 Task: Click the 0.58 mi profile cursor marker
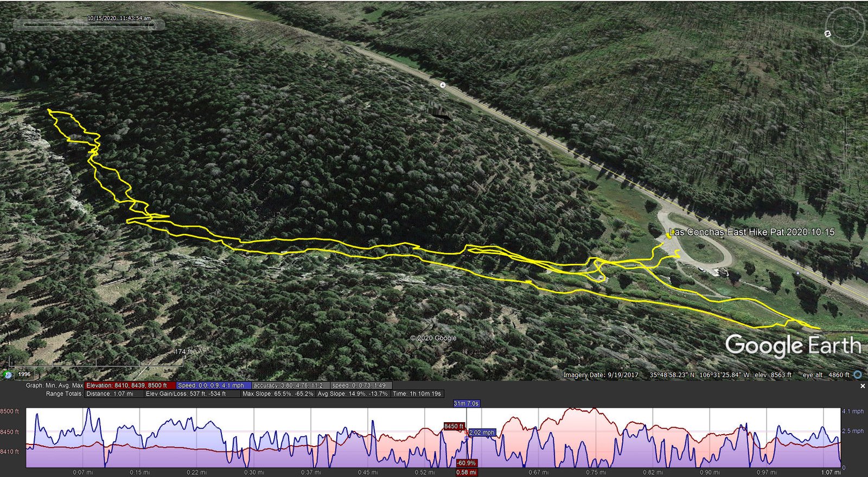click(x=466, y=472)
